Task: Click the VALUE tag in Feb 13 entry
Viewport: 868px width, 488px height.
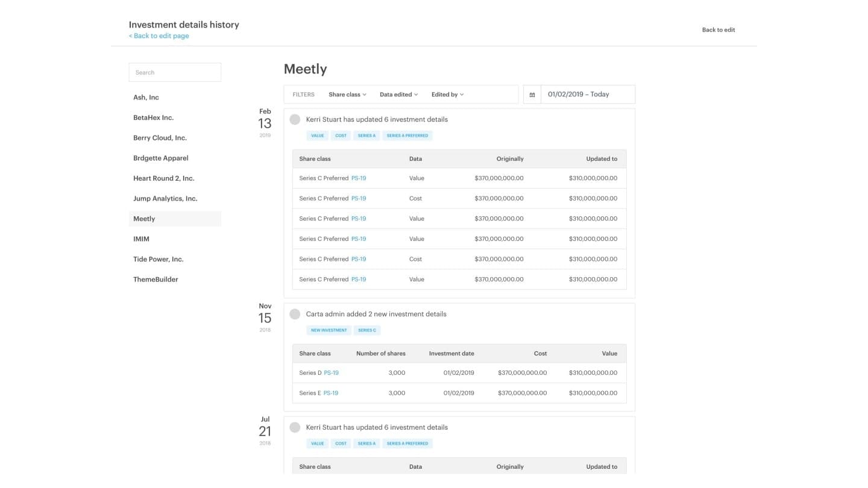Action: tap(318, 136)
